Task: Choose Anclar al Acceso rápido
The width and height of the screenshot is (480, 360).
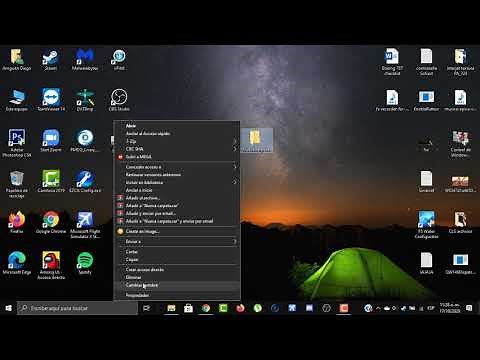Action: pos(177,133)
